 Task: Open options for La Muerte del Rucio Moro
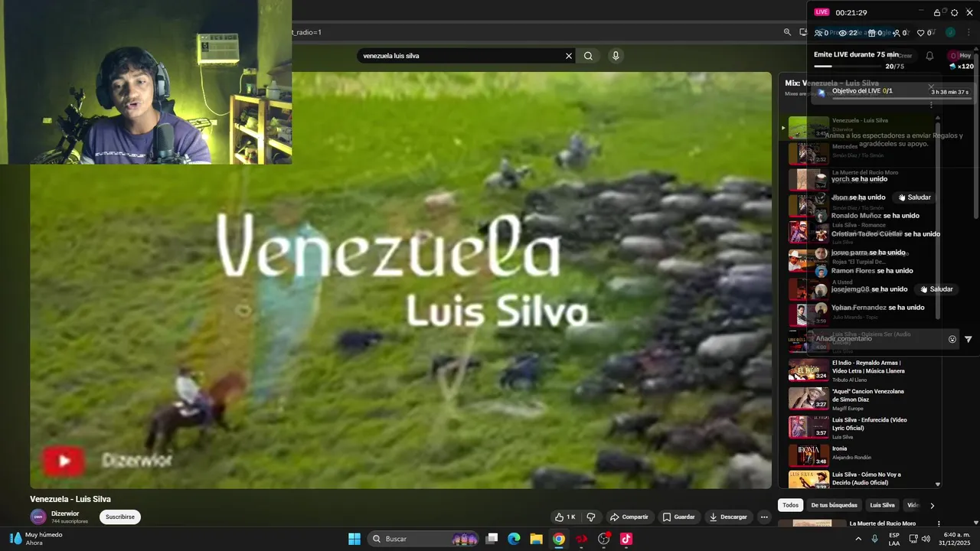pos(939,524)
